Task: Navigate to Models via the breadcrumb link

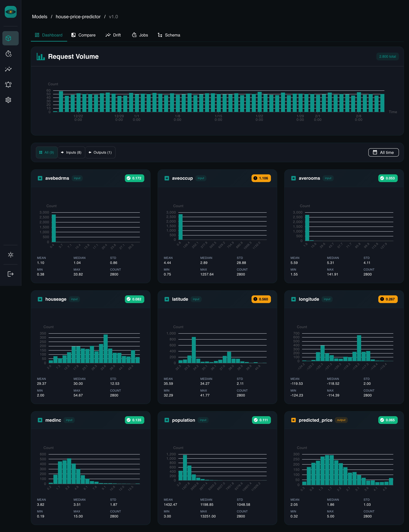Action: coord(39,17)
